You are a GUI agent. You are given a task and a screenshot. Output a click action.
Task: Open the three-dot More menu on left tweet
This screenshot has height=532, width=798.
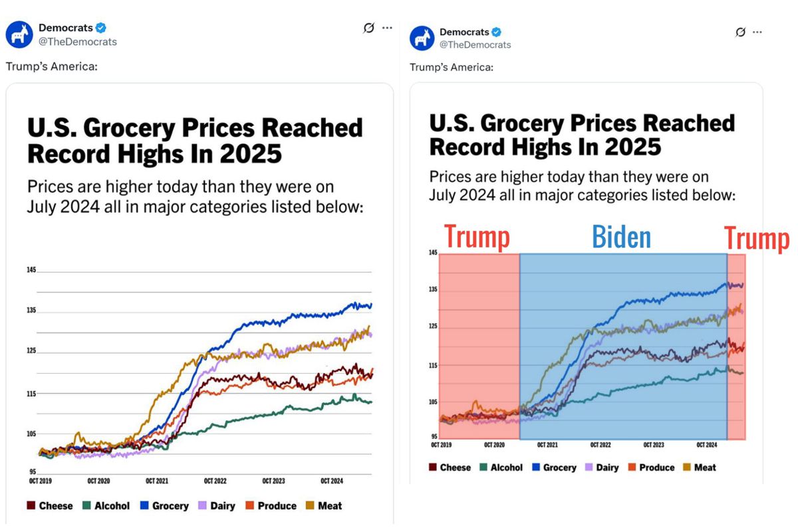click(387, 28)
